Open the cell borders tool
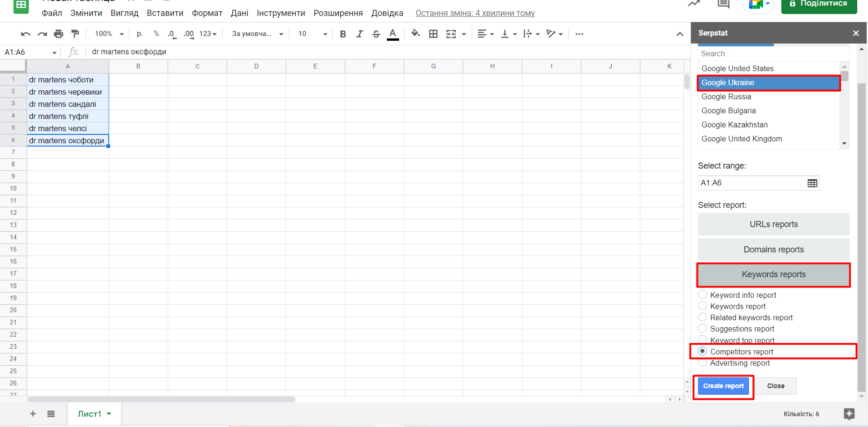This screenshot has width=868, height=427. (x=433, y=34)
